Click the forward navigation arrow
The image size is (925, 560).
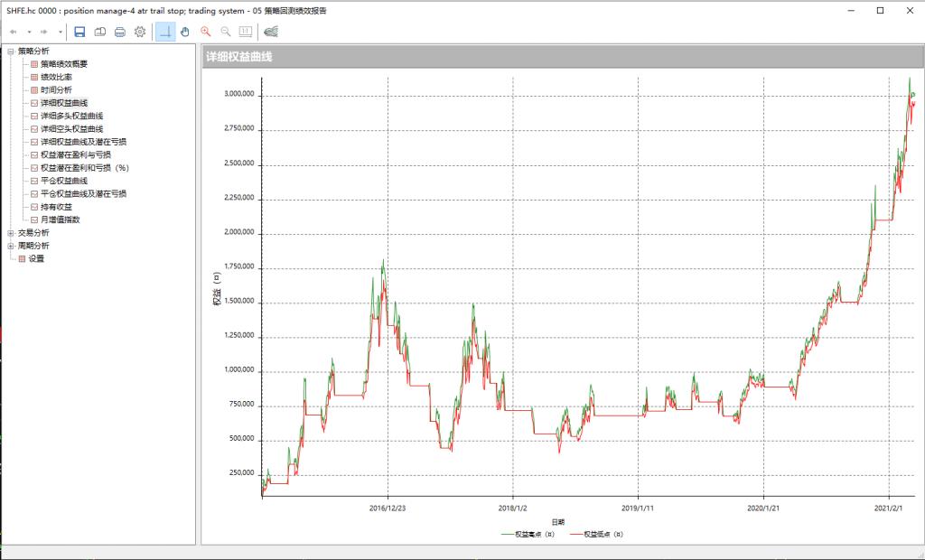[44, 32]
